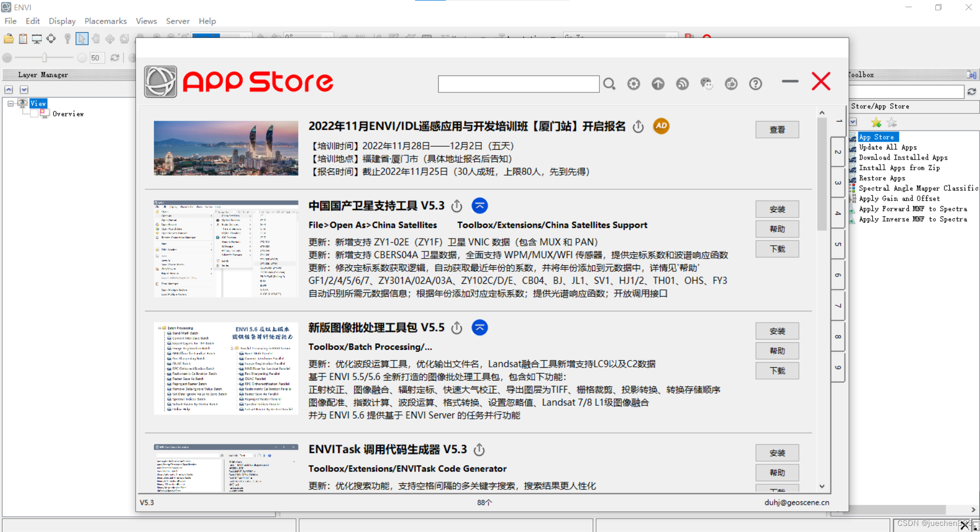Select the arrow Select tool in ENVI toolbar
Screen dimensions: 980x532
click(82, 38)
